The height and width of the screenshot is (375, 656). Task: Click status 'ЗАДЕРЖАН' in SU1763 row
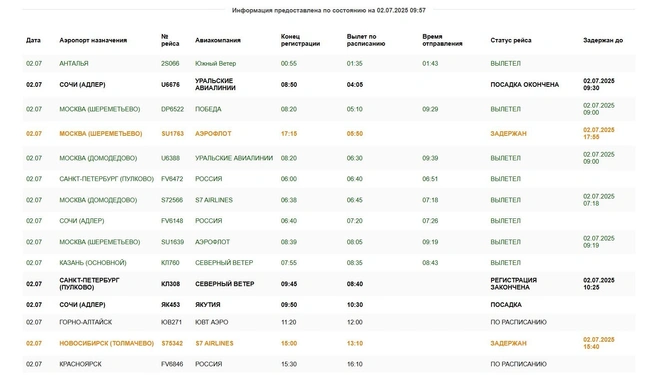[508, 134]
